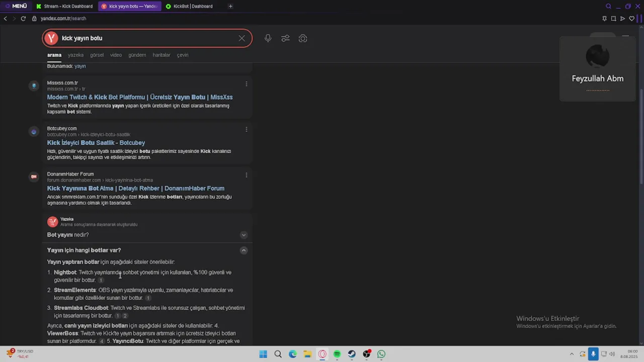Open Modern Twitch & Kick Bot Platformu link
The height and width of the screenshot is (362, 644).
pyautogui.click(x=140, y=97)
